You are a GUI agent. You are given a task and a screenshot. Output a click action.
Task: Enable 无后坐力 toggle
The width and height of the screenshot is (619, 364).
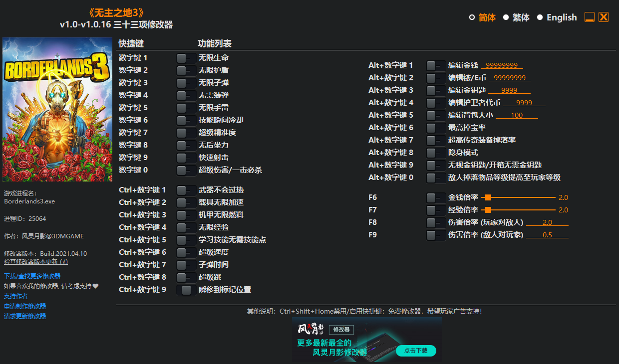point(186,145)
